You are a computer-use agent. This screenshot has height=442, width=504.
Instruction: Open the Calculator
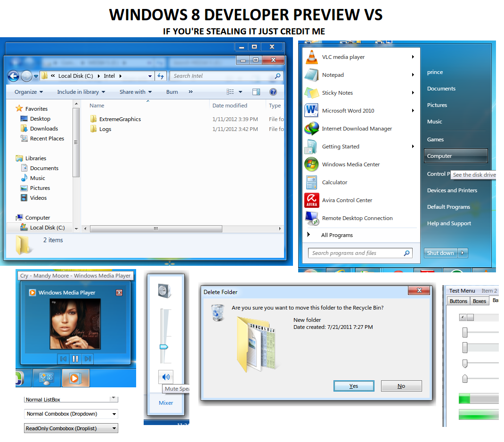pyautogui.click(x=335, y=182)
